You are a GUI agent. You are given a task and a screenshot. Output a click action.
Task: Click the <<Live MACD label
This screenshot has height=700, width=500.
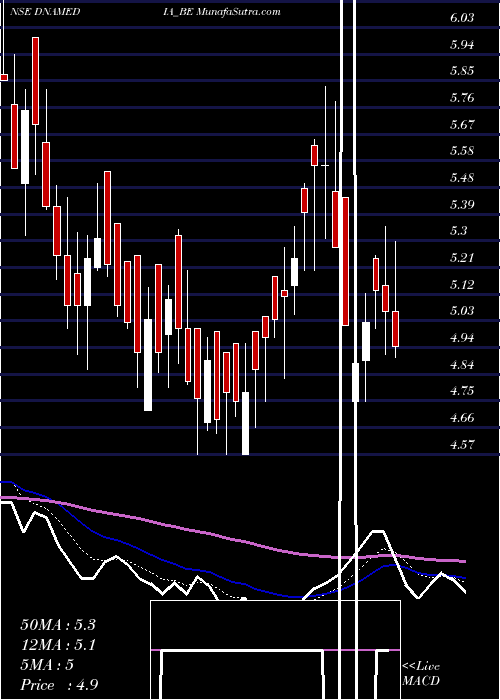pyautogui.click(x=421, y=674)
